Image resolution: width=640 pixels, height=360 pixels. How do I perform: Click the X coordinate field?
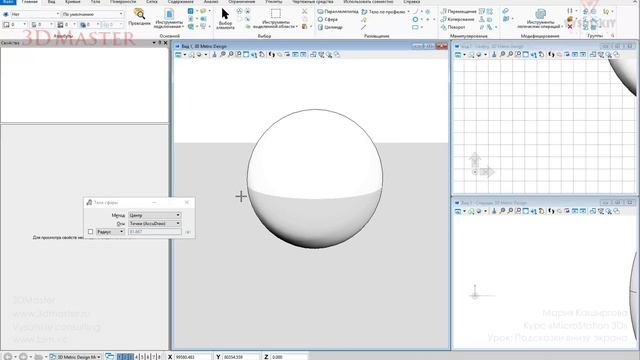coord(193,357)
